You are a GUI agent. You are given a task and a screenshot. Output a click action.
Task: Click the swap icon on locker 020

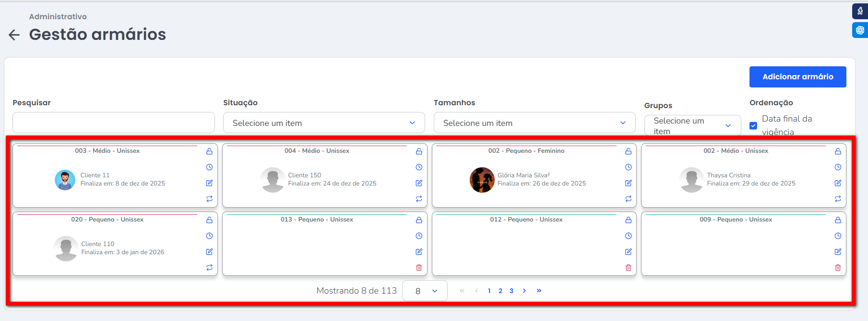click(x=209, y=268)
